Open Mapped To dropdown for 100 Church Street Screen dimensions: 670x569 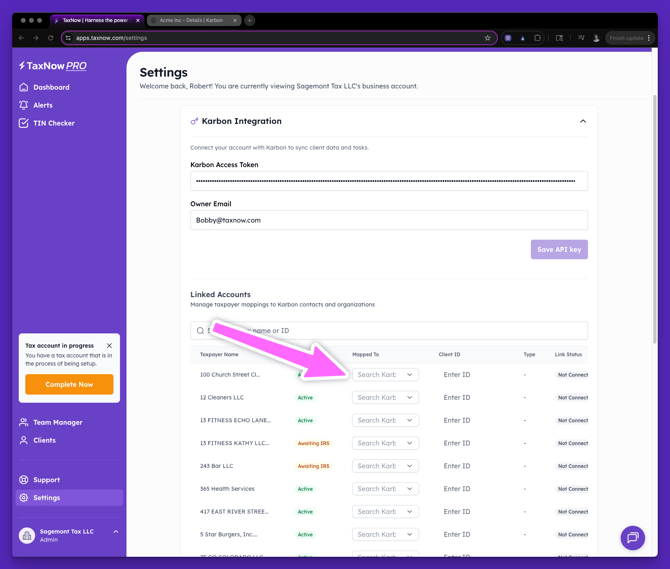(385, 375)
